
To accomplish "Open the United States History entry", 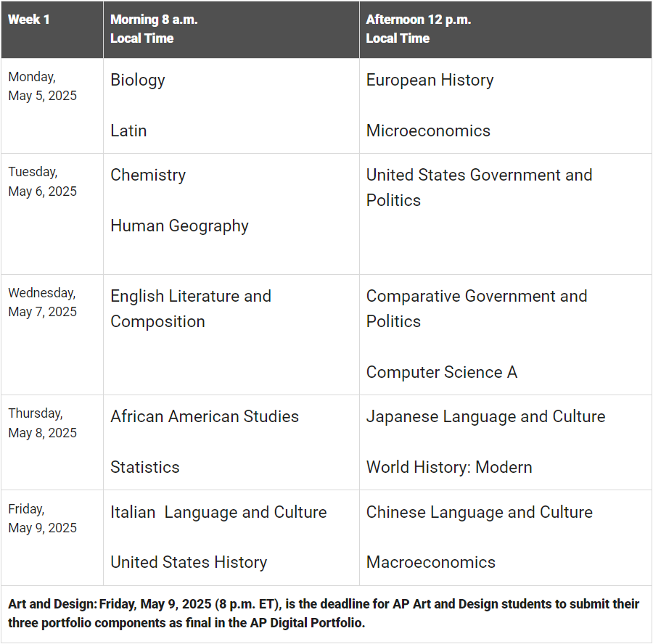I will tap(189, 562).
